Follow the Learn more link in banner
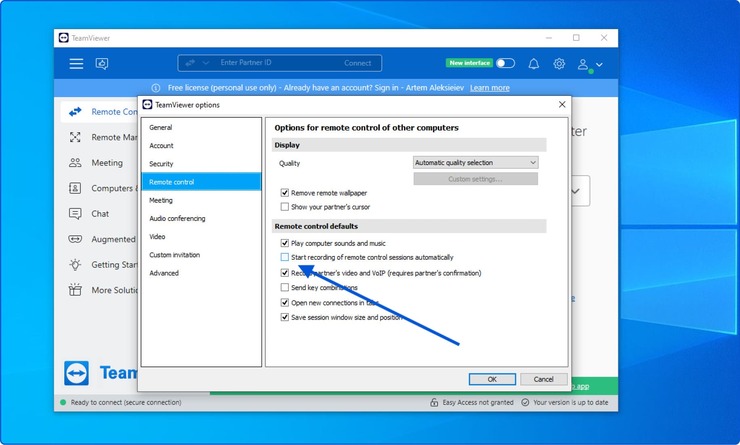This screenshot has height=445, width=740. (489, 88)
